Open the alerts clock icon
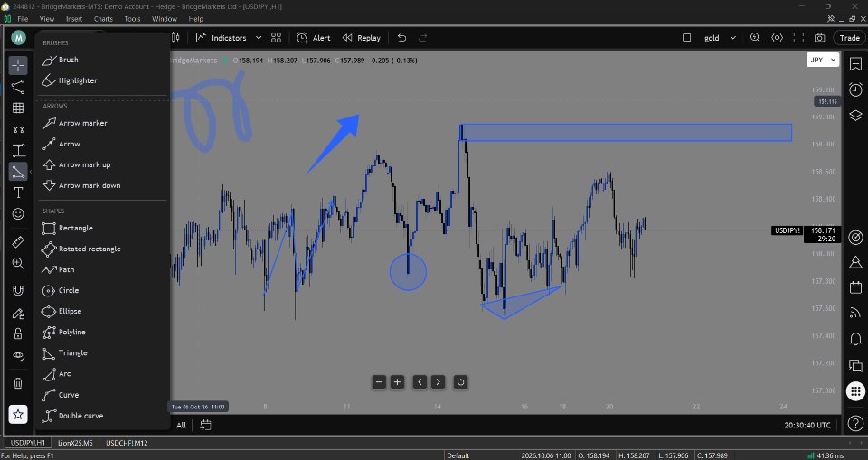Image resolution: width=868 pixels, height=460 pixels. point(855,89)
